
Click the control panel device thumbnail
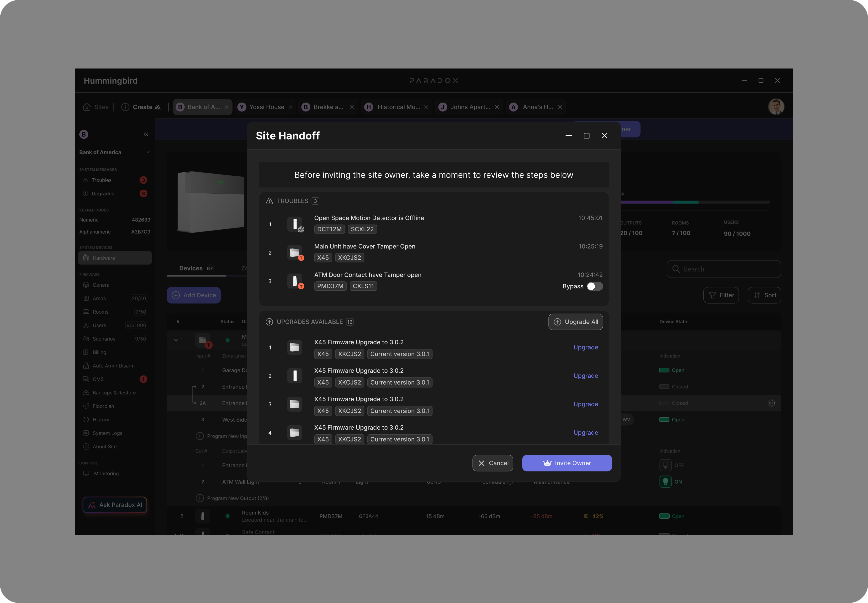pyautogui.click(x=210, y=202)
